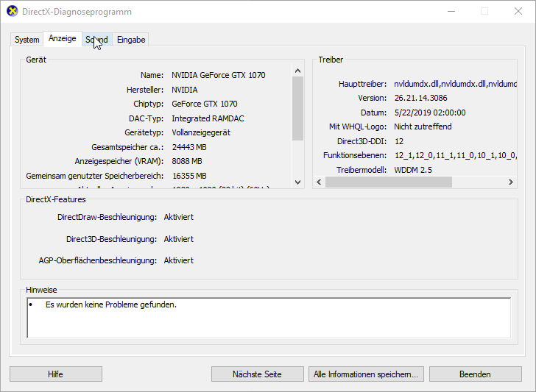Image resolution: width=536 pixels, height=392 pixels.
Task: Click the Gemeinsam genutzter Speicherbereich label
Action: pyautogui.click(x=95, y=176)
